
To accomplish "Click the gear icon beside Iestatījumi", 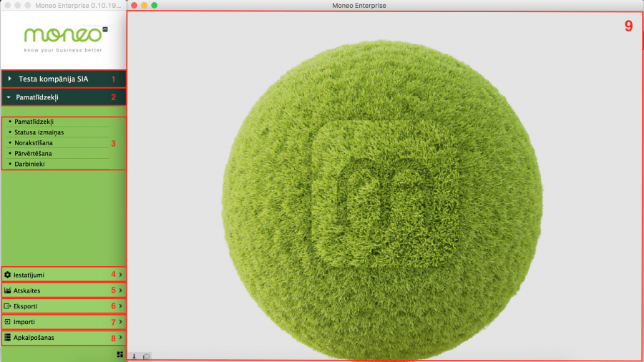I will (x=8, y=275).
